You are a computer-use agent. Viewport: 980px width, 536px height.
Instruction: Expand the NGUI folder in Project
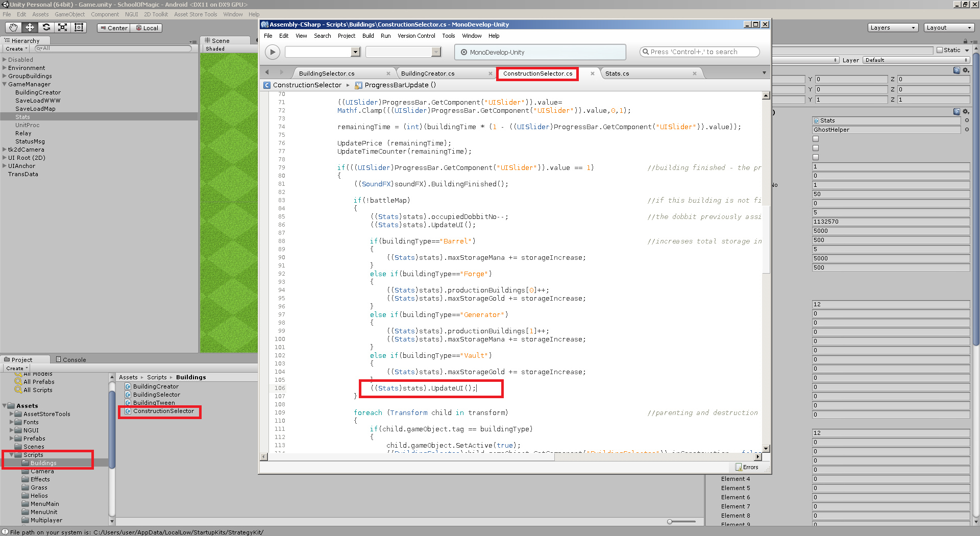[x=11, y=430]
